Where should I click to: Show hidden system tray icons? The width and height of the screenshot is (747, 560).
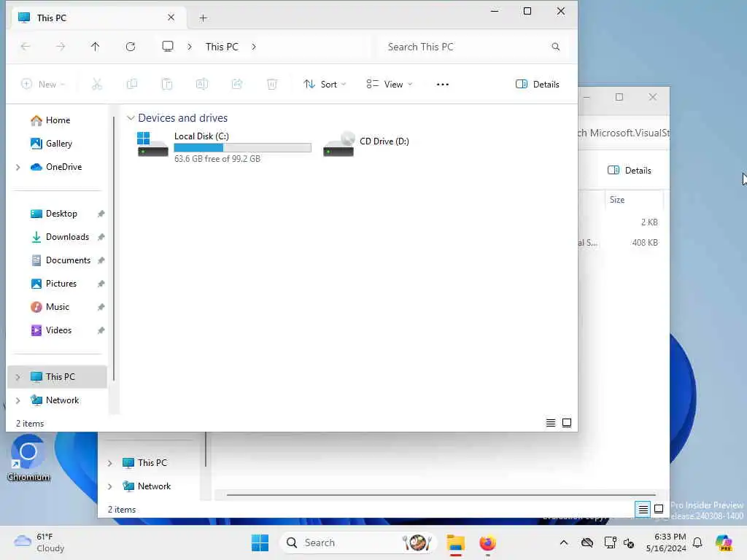[x=564, y=542]
